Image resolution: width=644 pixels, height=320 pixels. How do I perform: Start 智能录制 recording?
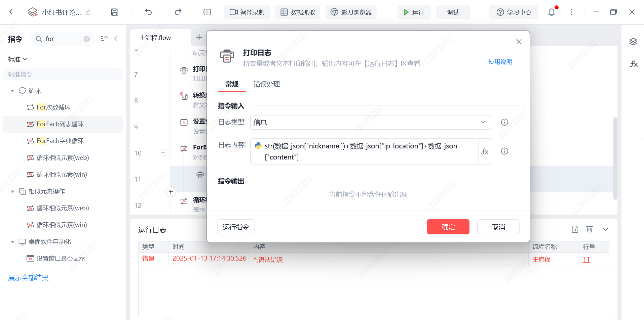point(247,12)
